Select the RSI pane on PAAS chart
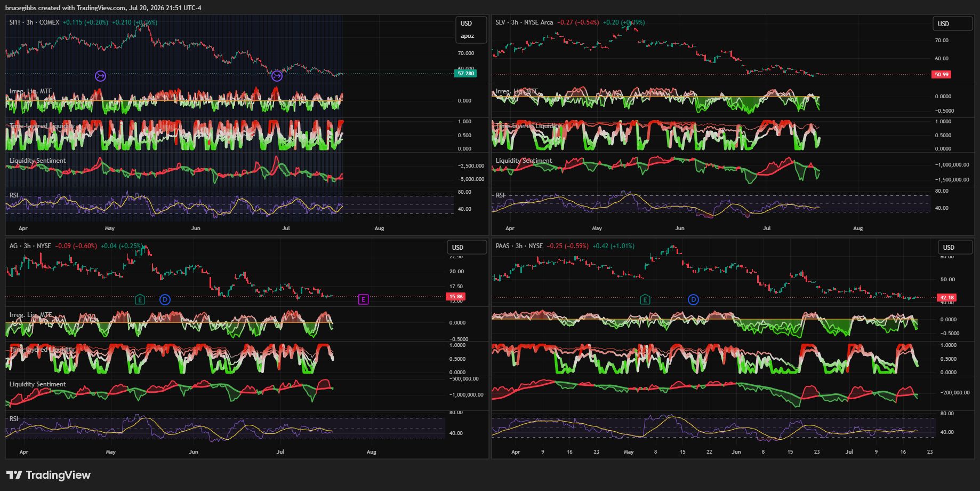This screenshot has height=491, width=980. pos(713,427)
